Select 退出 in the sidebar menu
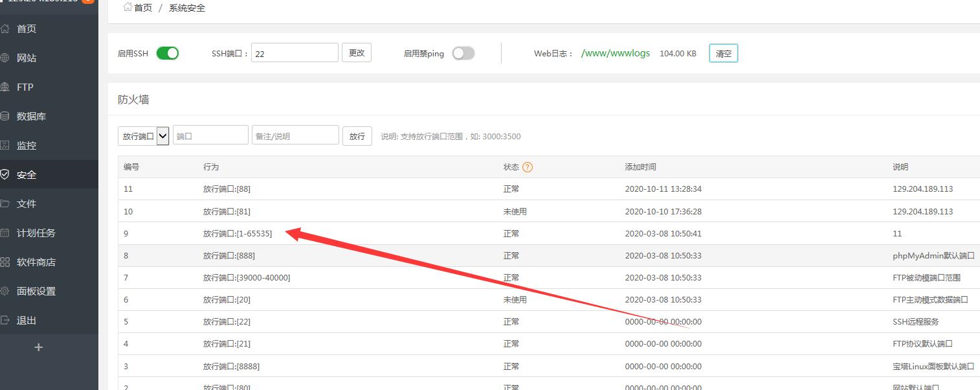Screen dimensions: 980x390 coord(27,320)
